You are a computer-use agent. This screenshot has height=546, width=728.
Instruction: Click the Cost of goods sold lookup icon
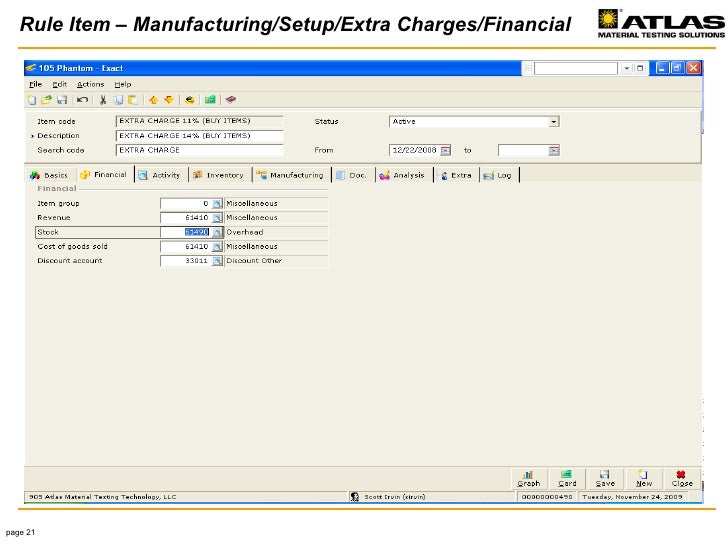point(217,247)
